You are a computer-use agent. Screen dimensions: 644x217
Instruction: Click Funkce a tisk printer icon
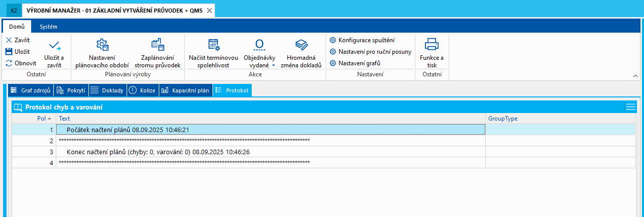(432, 45)
